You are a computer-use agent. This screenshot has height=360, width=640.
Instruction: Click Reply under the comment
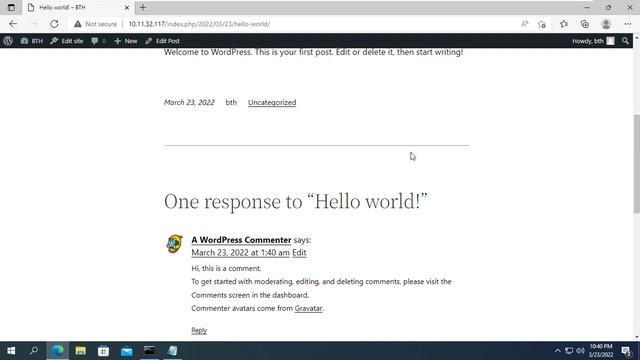tap(199, 330)
